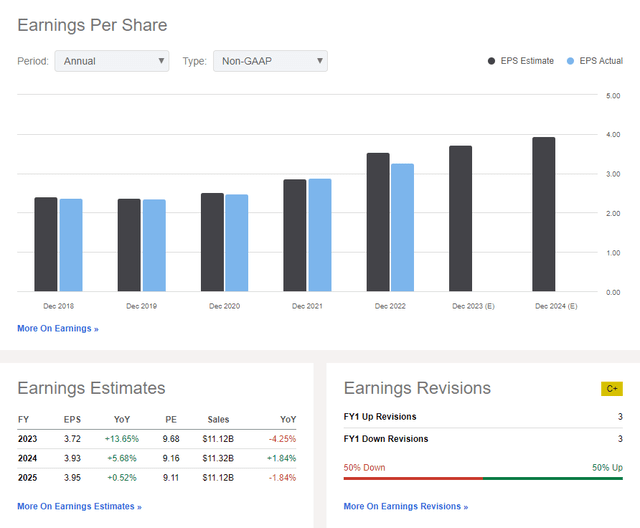Open the Period dropdown set to Annual
640x528 pixels.
point(111,61)
